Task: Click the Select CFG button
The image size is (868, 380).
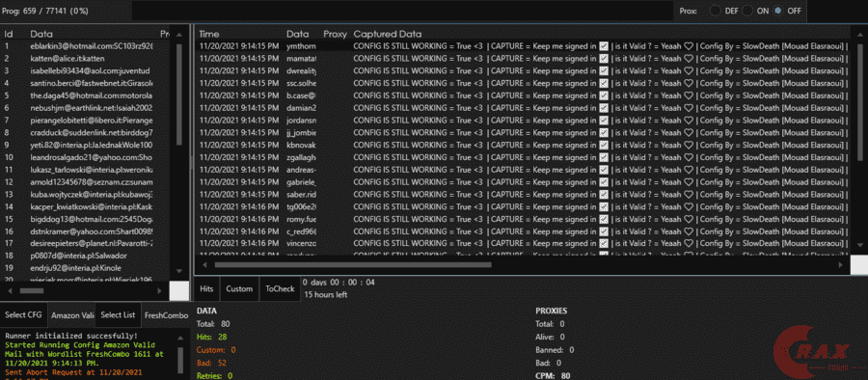Action: 23,314
